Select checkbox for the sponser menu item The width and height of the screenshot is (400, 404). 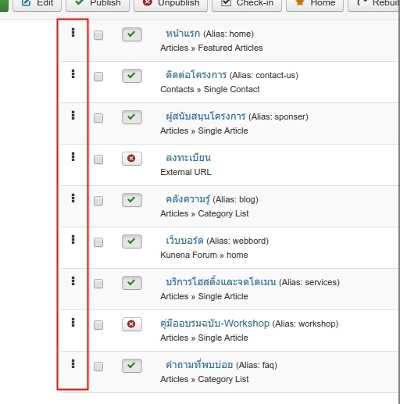[98, 118]
